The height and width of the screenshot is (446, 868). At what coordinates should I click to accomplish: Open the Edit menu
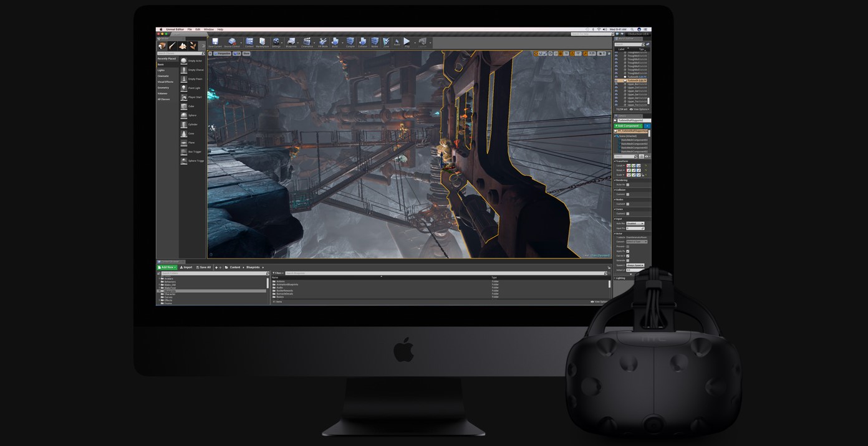pos(198,29)
